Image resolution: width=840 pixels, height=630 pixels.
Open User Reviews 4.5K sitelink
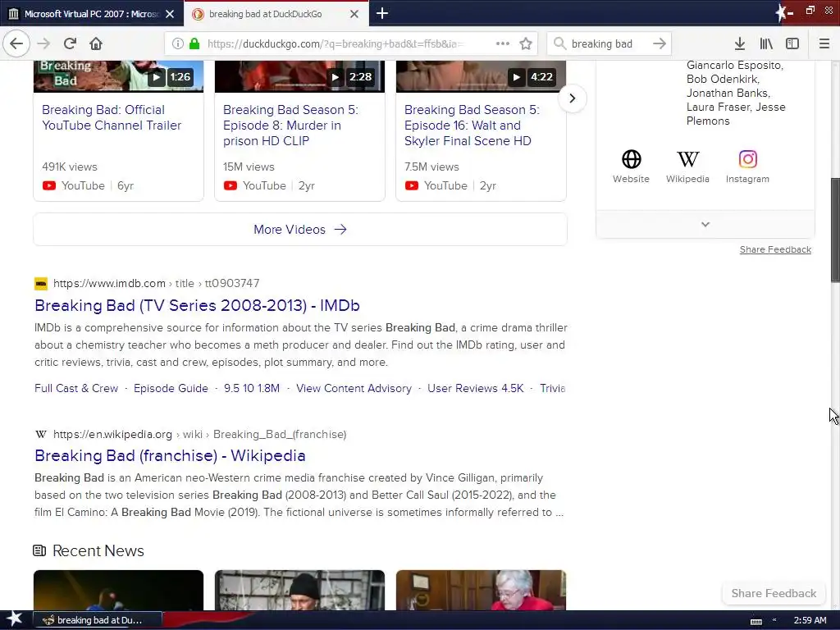475,388
